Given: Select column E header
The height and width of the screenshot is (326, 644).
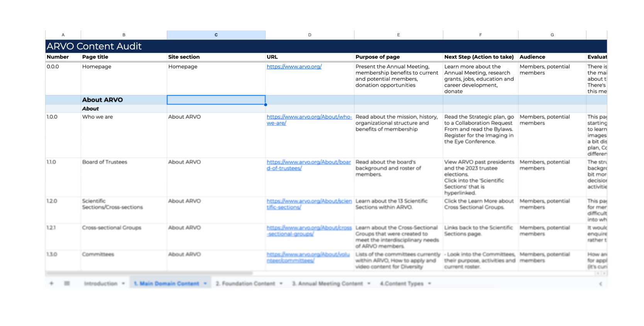Looking at the screenshot, I should click(398, 35).
